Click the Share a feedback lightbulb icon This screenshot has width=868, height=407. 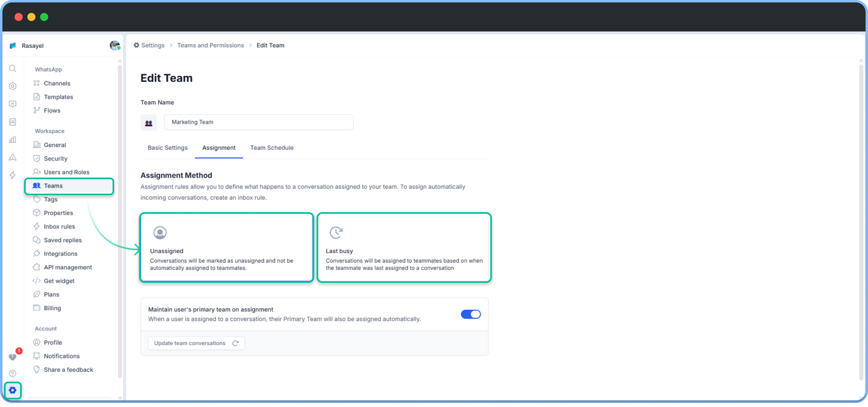[37, 369]
